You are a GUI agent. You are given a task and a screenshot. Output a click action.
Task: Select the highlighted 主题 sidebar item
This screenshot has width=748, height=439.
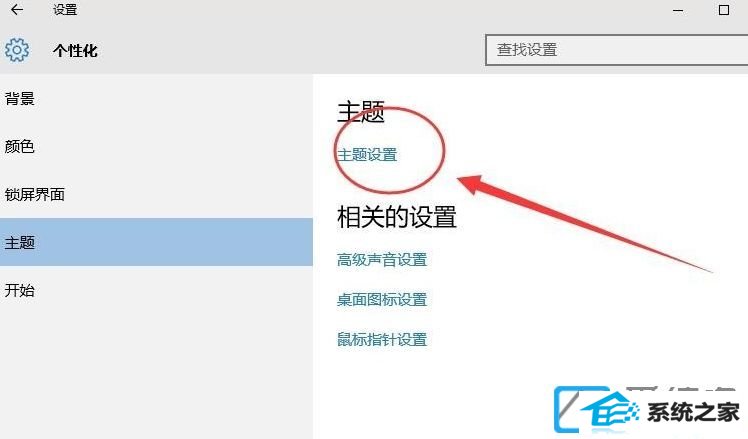(x=156, y=242)
